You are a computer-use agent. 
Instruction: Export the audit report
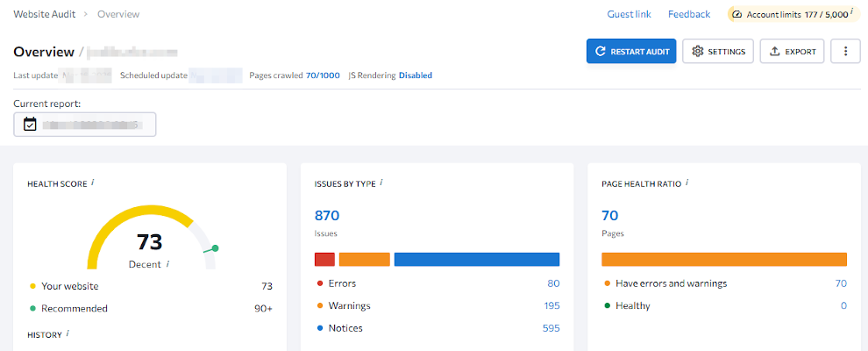793,52
